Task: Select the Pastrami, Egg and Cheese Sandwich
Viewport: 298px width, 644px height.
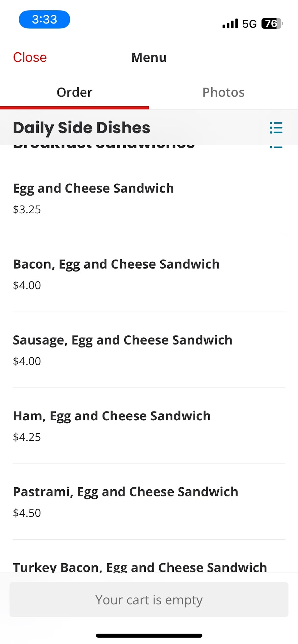Action: tap(126, 492)
